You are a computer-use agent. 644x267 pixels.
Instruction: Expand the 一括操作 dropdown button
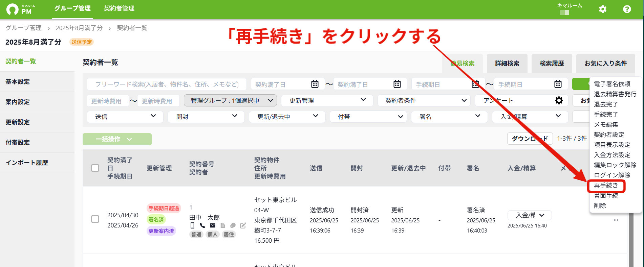117,139
